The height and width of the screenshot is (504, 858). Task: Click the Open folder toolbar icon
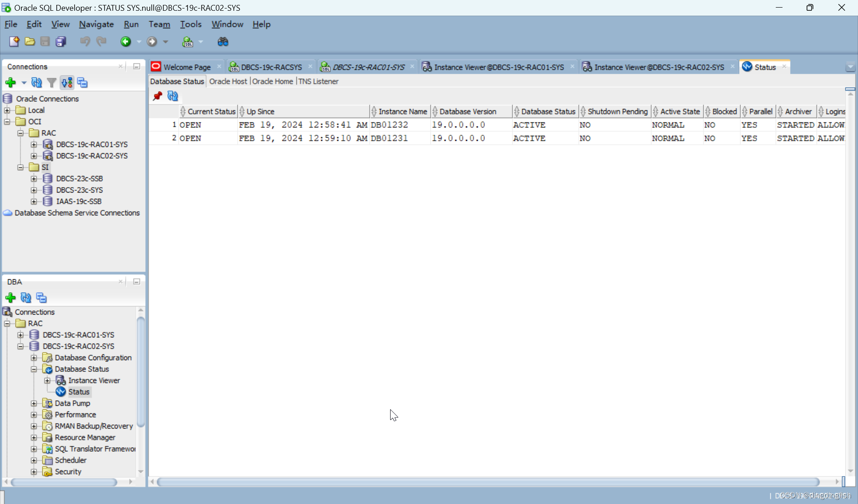pos(29,42)
